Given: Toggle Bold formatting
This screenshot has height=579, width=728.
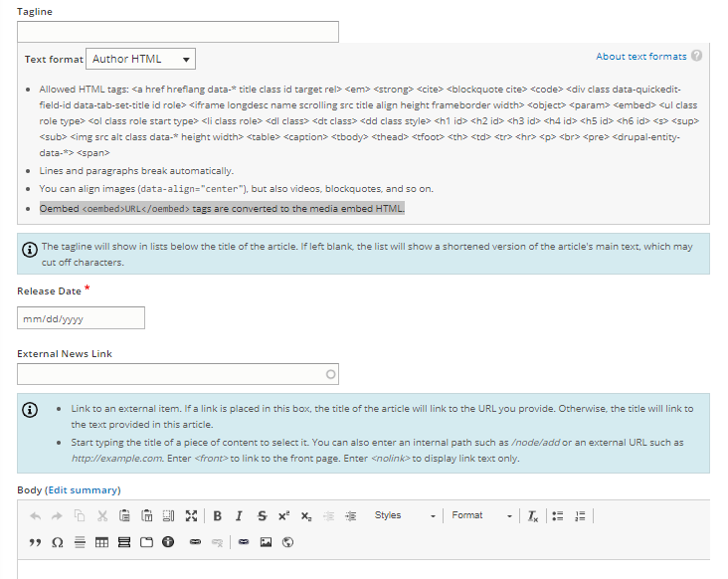Looking at the screenshot, I should coord(217,516).
